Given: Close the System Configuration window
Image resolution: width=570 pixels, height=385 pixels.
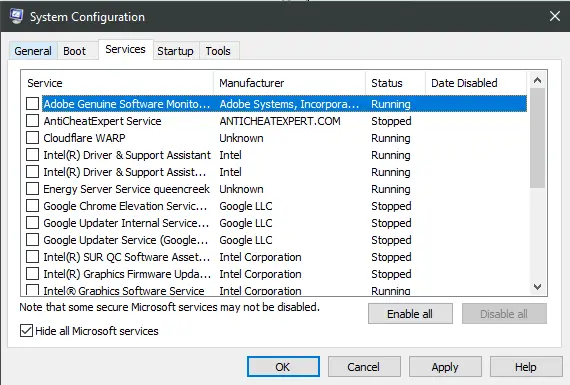Looking at the screenshot, I should [555, 16].
